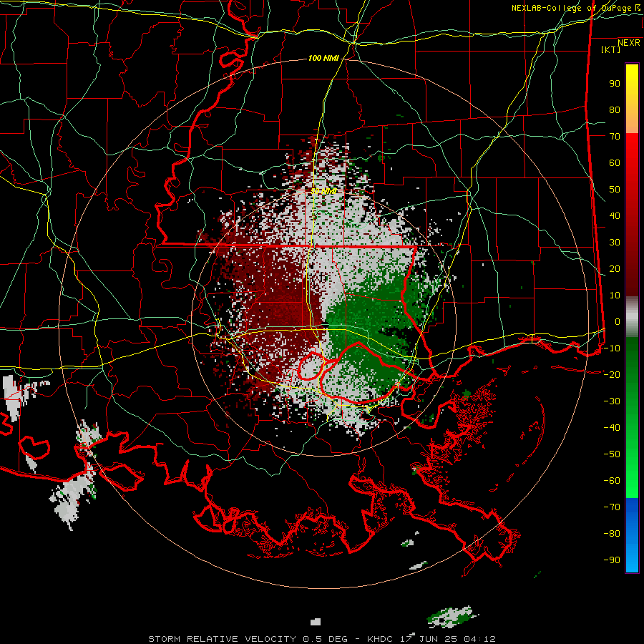This screenshot has height=644, width=644.
Task: Click the -60 scale value
Action: coord(612,481)
